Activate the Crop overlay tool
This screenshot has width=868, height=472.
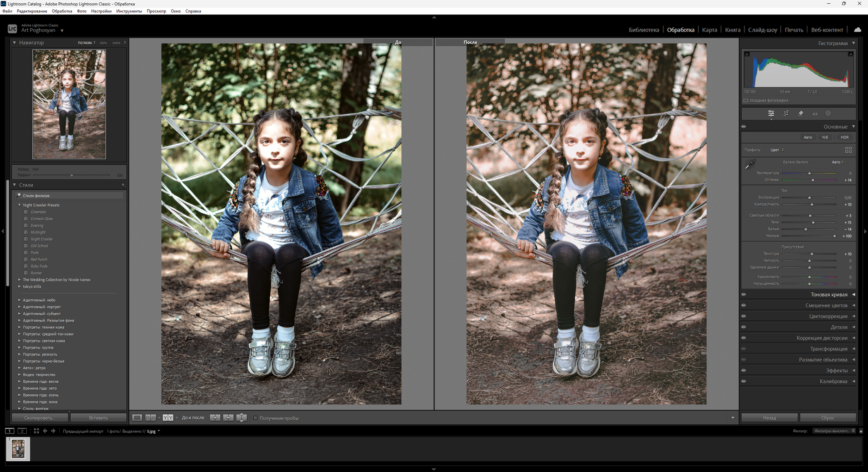pos(786,113)
